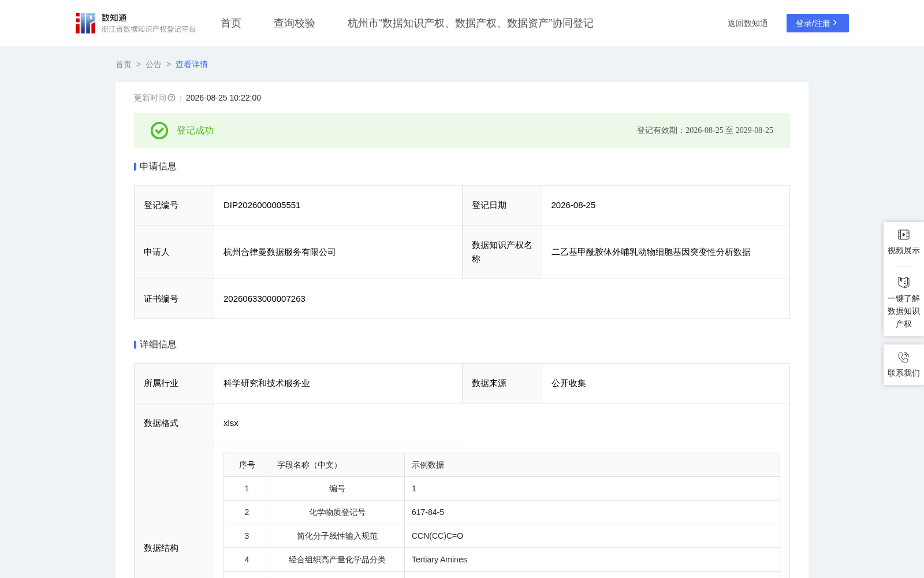Click the 示例数据 column header
The height and width of the screenshot is (578, 924).
592,465
